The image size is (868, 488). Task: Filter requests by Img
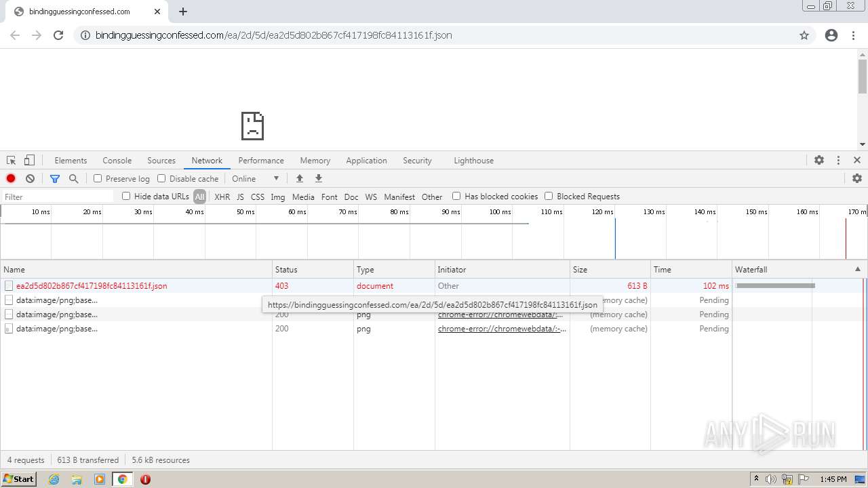278,197
